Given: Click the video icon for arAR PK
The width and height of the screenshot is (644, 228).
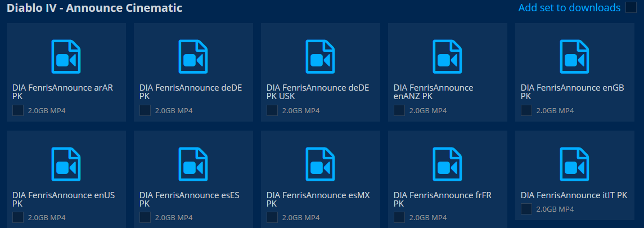Looking at the screenshot, I should (66, 57).
